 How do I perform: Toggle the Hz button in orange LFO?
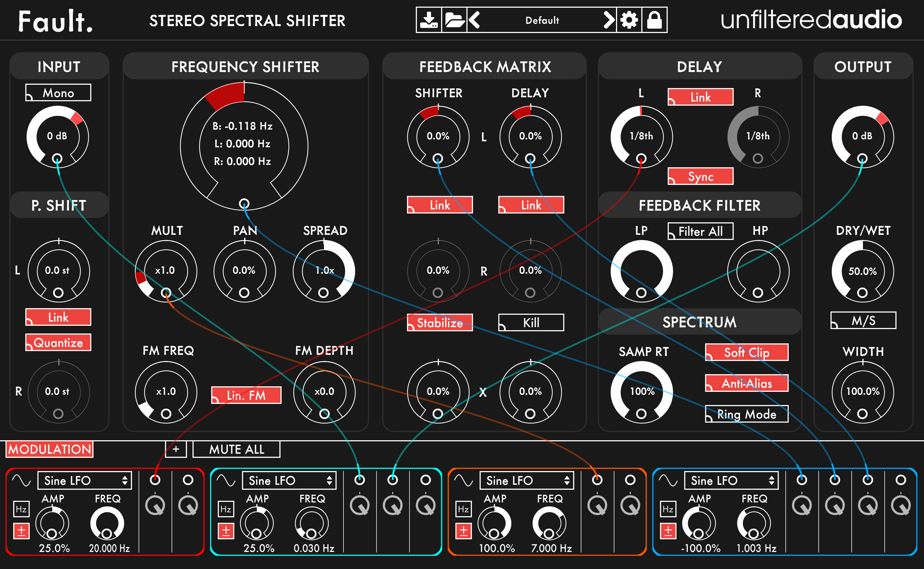pos(463,509)
